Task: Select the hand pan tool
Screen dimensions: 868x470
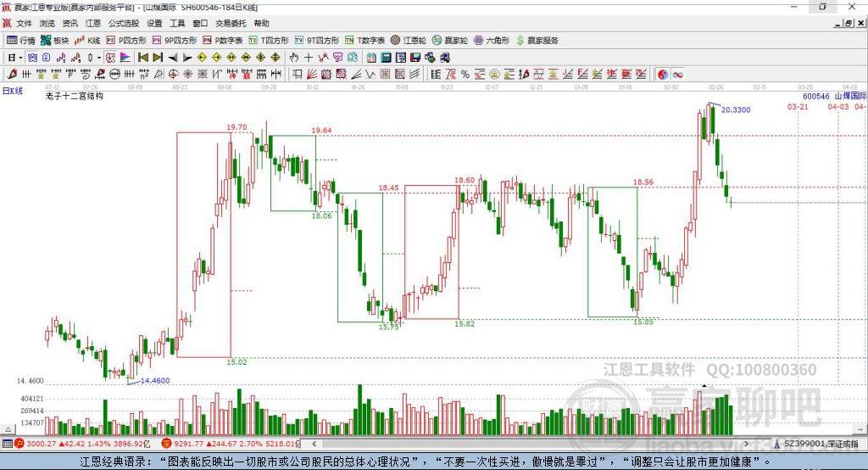Action: 293,58
